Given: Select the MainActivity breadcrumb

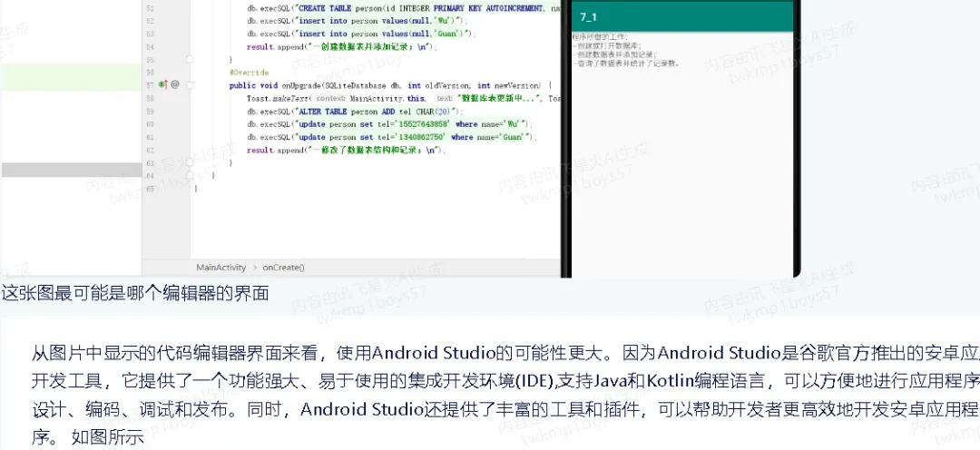Looking at the screenshot, I should pyautogui.click(x=221, y=268).
